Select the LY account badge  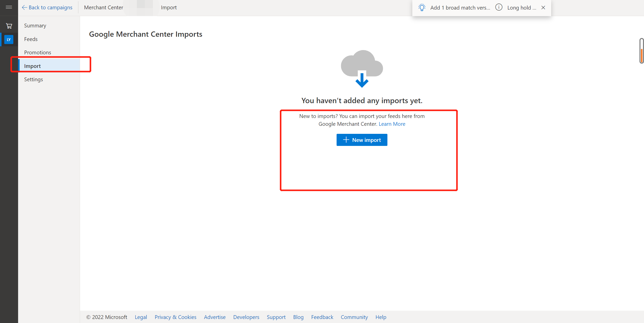pos(9,39)
